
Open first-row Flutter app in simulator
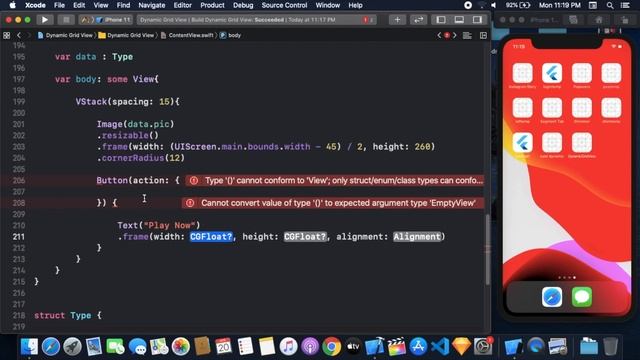[x=552, y=73]
